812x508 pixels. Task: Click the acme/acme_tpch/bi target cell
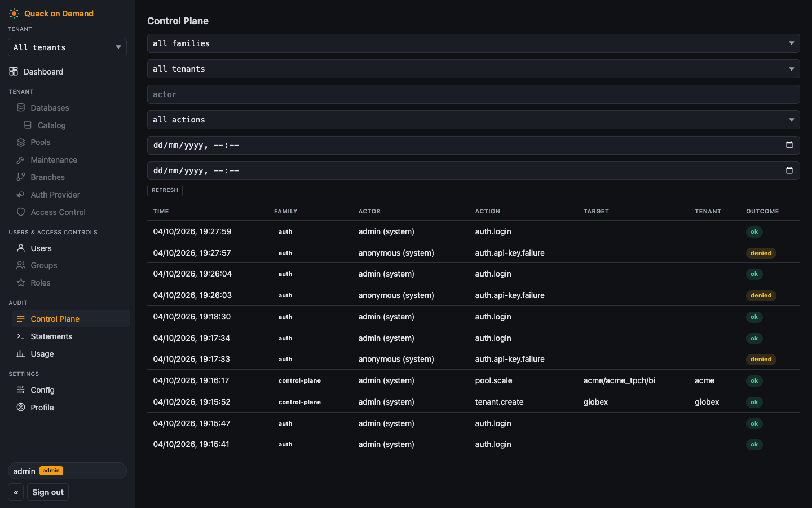click(x=619, y=380)
